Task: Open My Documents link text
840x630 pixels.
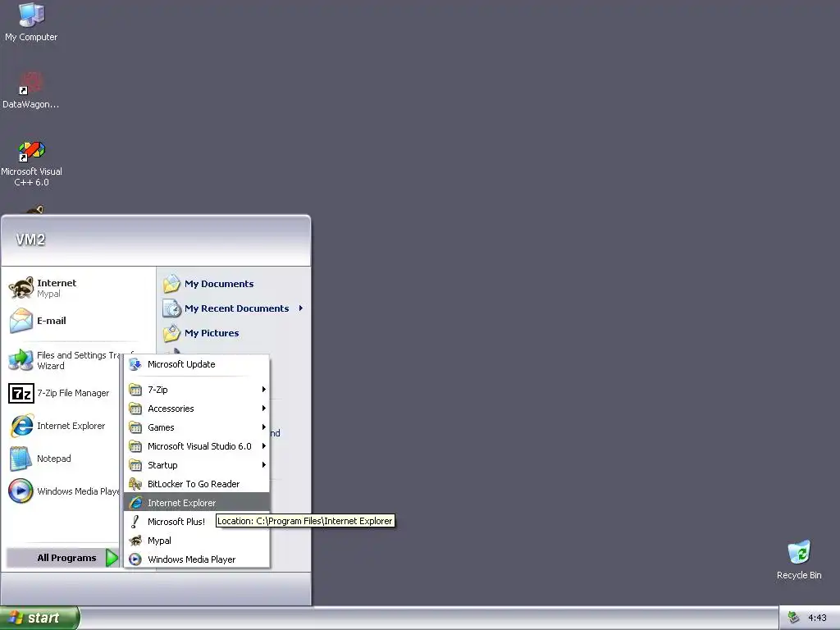Action: pyautogui.click(x=219, y=284)
